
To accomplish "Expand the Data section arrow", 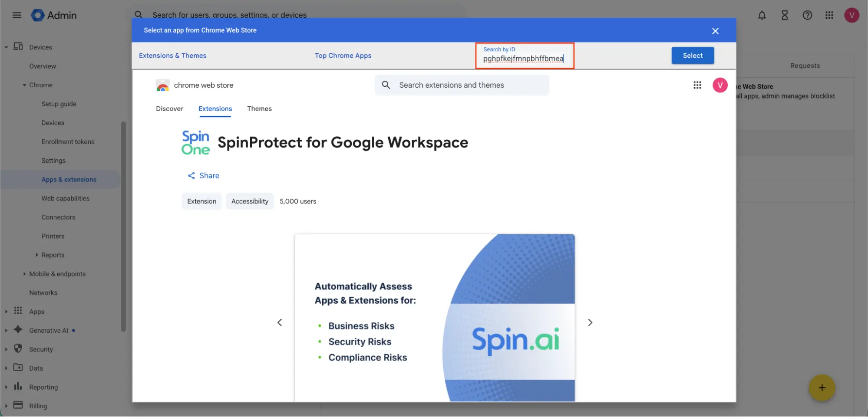I will tap(6, 368).
